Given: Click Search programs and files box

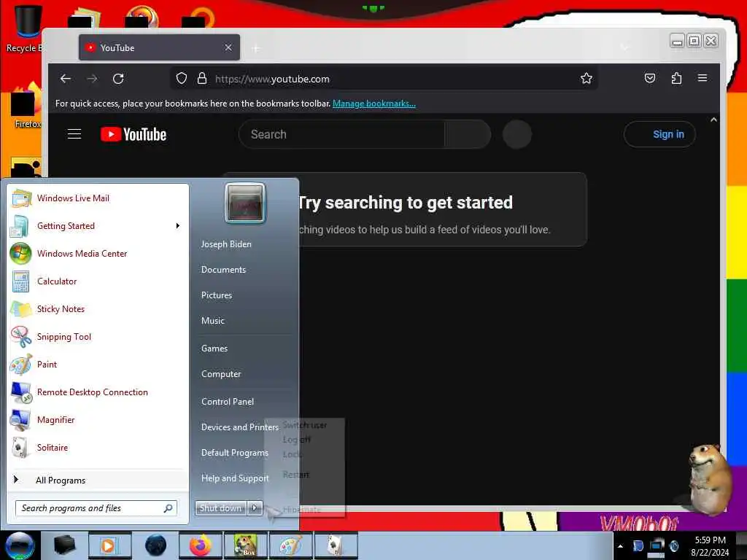Looking at the screenshot, I should pos(96,508).
